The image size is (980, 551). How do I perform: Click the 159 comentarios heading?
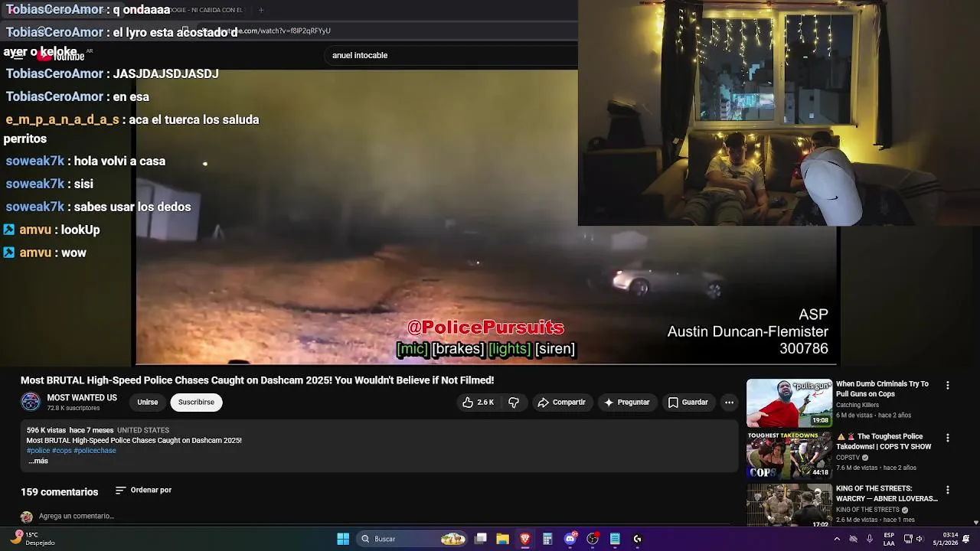pos(60,492)
